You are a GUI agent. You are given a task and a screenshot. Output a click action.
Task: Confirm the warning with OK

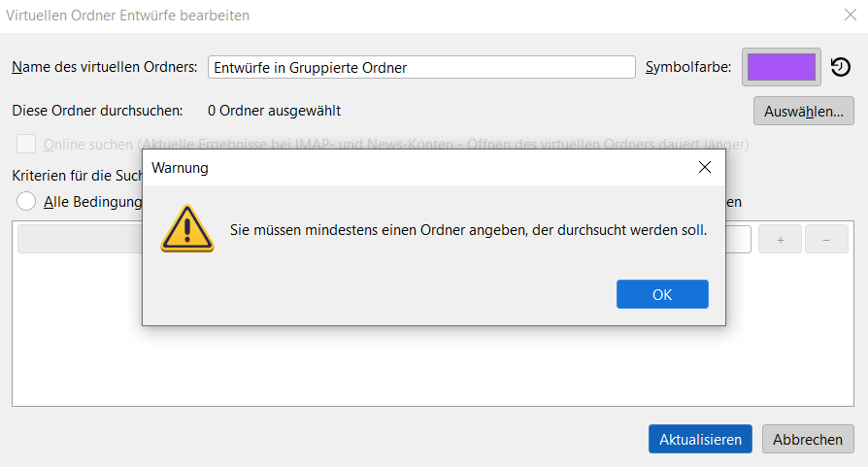tap(662, 294)
